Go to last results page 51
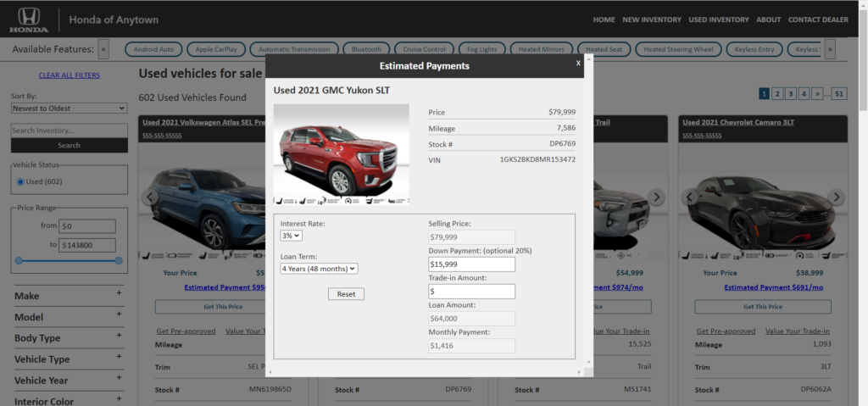 839,93
